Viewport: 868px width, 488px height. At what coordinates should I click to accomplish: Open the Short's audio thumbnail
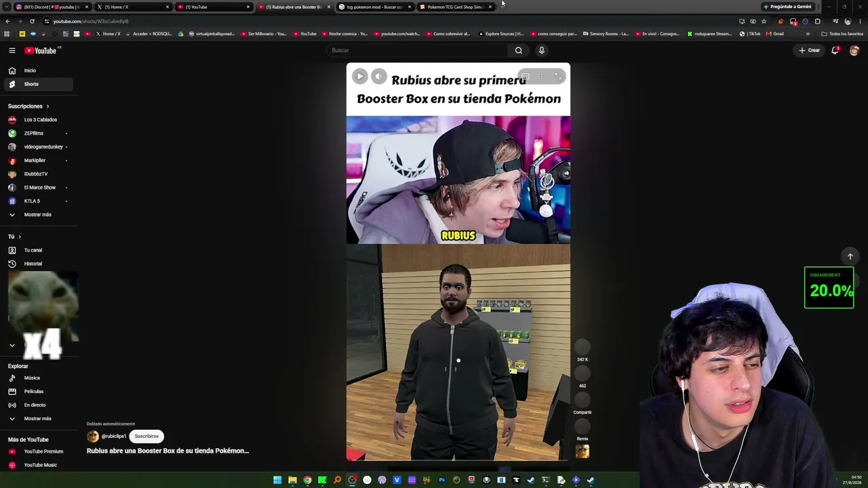point(583,451)
